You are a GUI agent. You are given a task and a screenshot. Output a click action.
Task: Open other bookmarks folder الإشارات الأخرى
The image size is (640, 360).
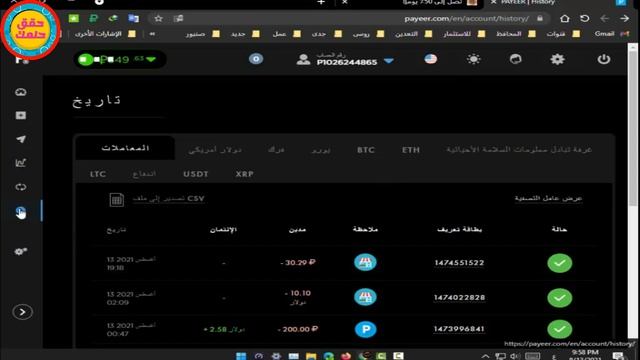pos(105,34)
